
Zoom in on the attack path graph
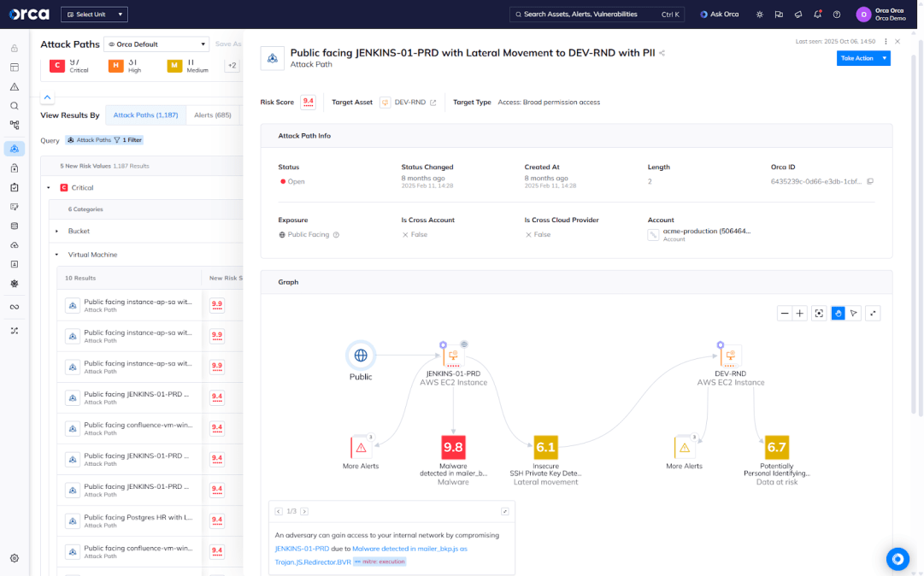click(x=800, y=313)
